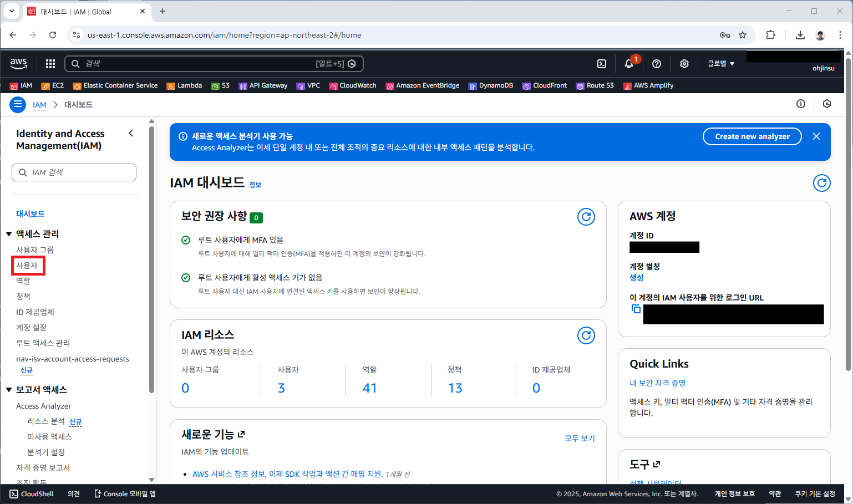Open the AWS console settings gear
This screenshot has height=504, width=853.
pos(684,64)
